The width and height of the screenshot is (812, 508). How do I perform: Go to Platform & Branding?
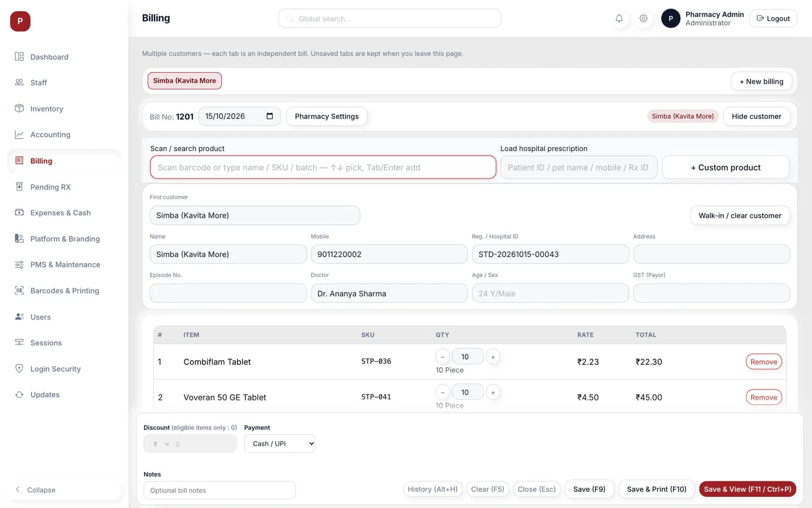pyautogui.click(x=64, y=239)
